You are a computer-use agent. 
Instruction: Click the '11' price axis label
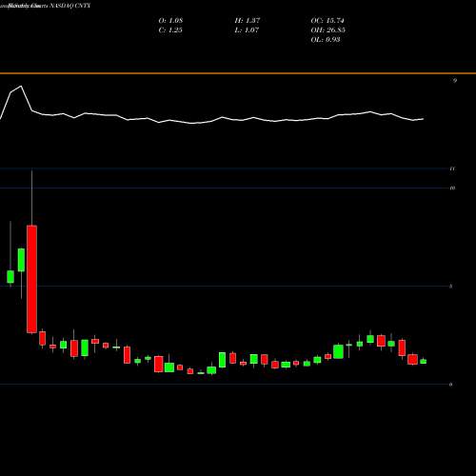pos(452,169)
